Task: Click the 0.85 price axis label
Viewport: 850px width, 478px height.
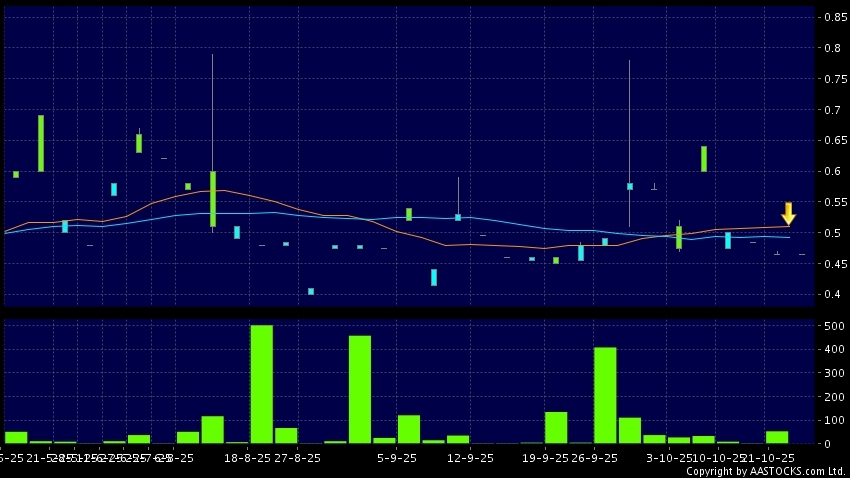Action: click(x=832, y=17)
